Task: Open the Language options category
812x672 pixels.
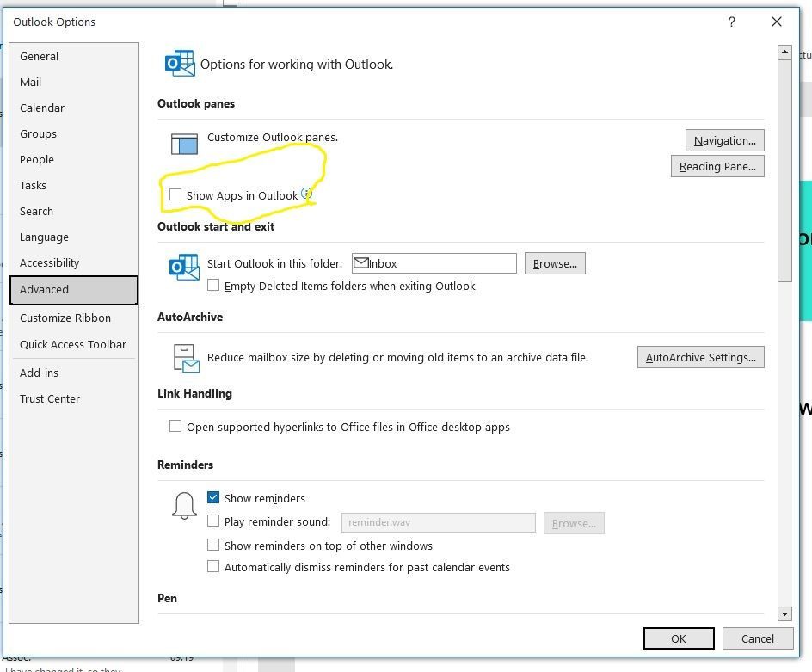Action: (x=74, y=237)
